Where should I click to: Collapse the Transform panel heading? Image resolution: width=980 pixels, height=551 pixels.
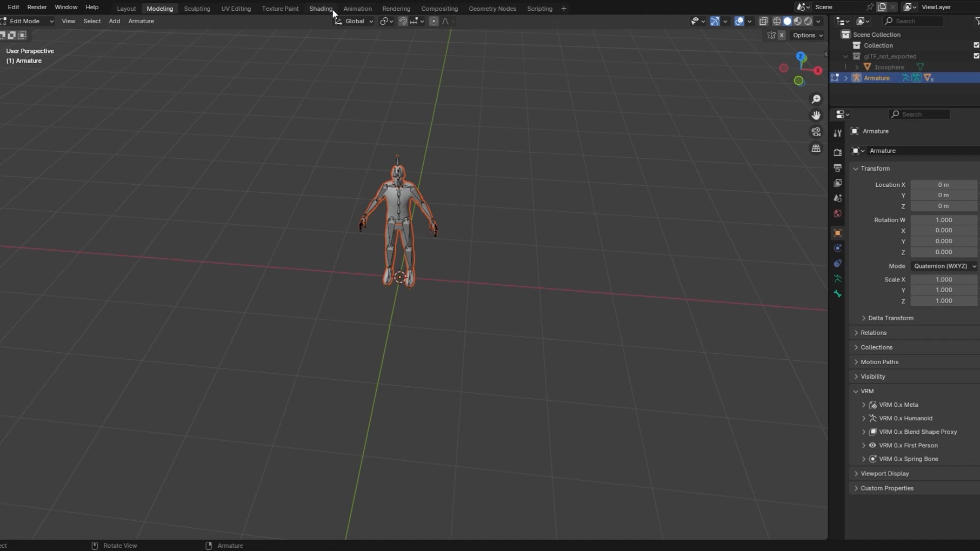(x=875, y=169)
